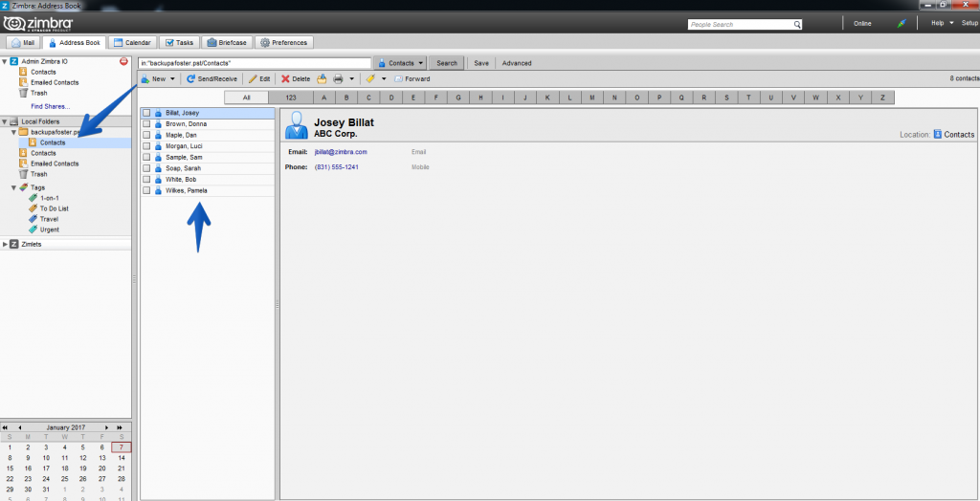Image resolution: width=980 pixels, height=501 pixels.
Task: Open the New dropdown arrow
Action: pos(172,79)
